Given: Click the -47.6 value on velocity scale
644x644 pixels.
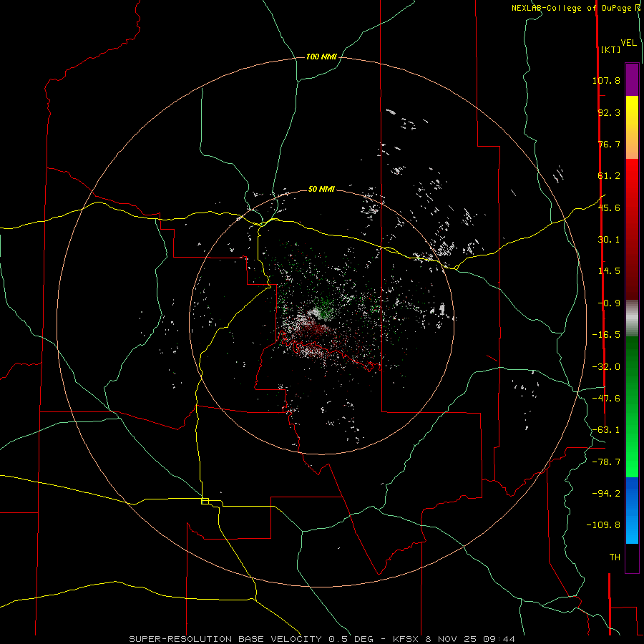Looking at the screenshot, I should point(606,399).
